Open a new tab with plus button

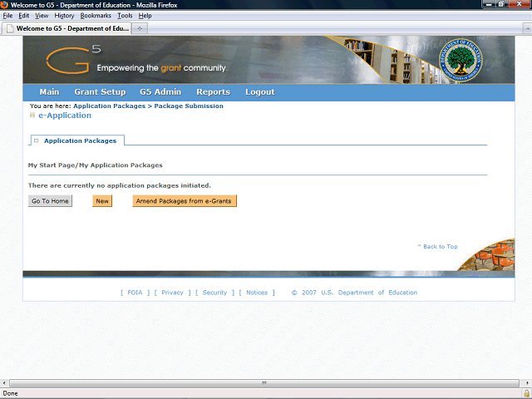pos(140,28)
